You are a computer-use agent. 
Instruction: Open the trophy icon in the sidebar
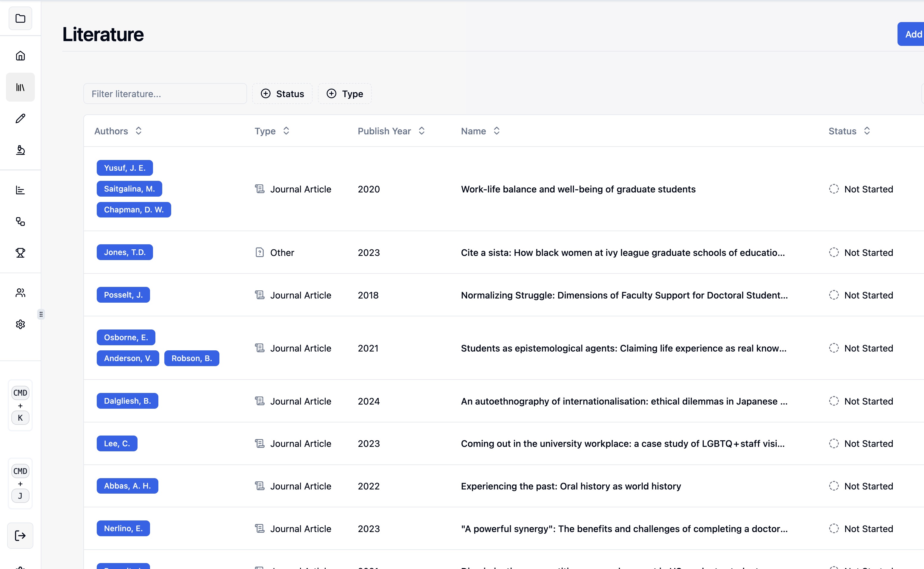(x=20, y=253)
